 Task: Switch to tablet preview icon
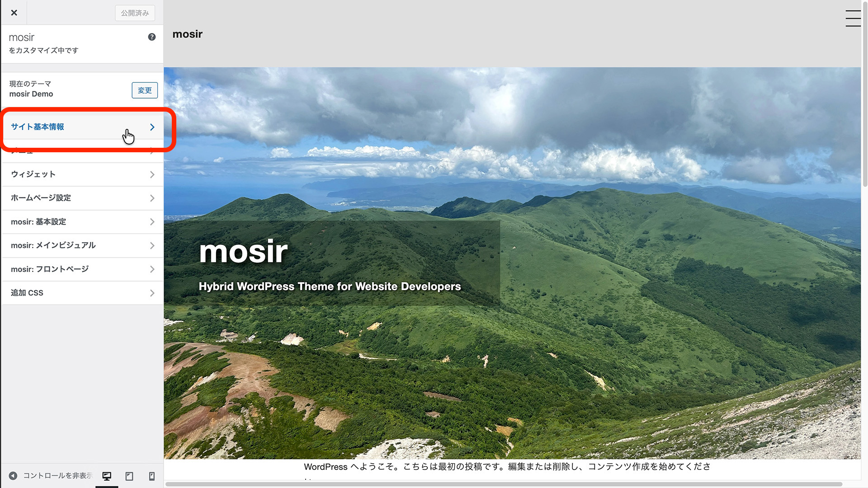(129, 476)
